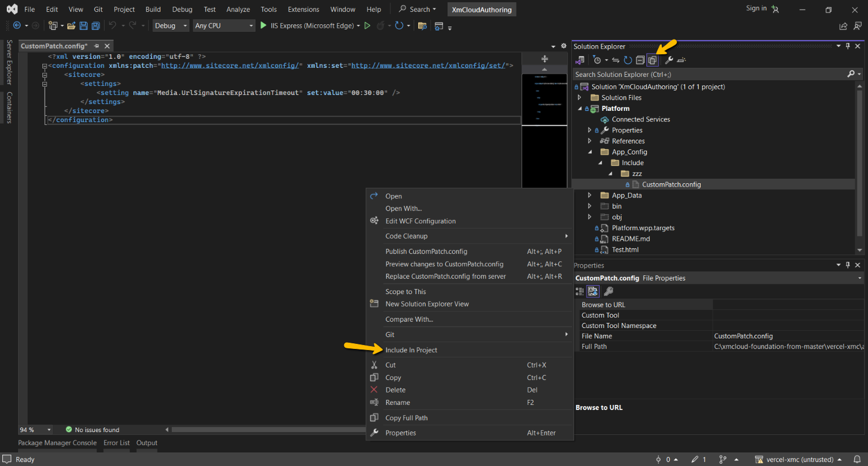Open the Server Explorer side tab
This screenshot has width=868, height=466.
pyautogui.click(x=9, y=62)
